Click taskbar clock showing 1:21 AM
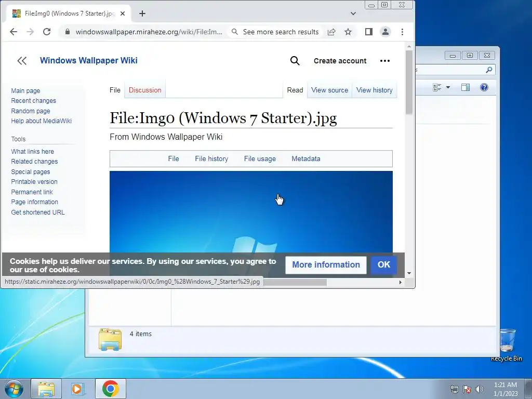The height and width of the screenshot is (399, 532). click(x=506, y=389)
